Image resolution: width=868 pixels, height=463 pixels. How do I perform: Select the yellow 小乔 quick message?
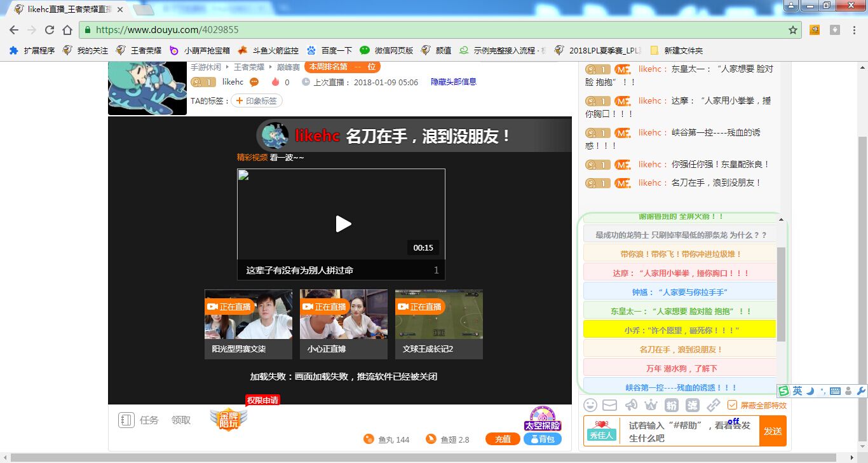[x=680, y=330]
